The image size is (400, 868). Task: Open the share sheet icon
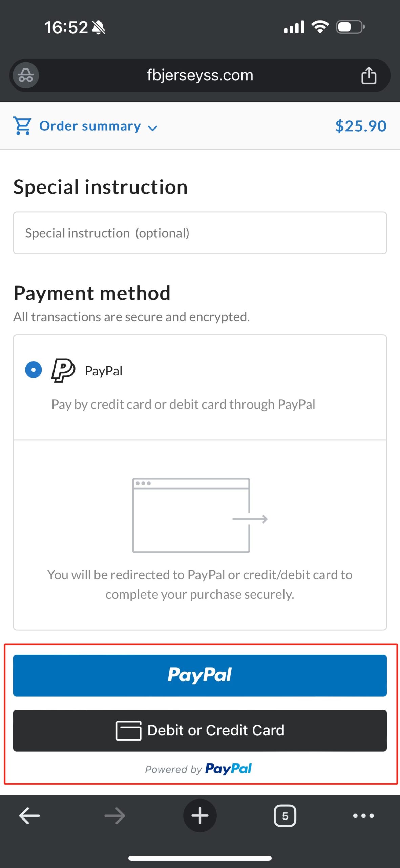click(369, 75)
